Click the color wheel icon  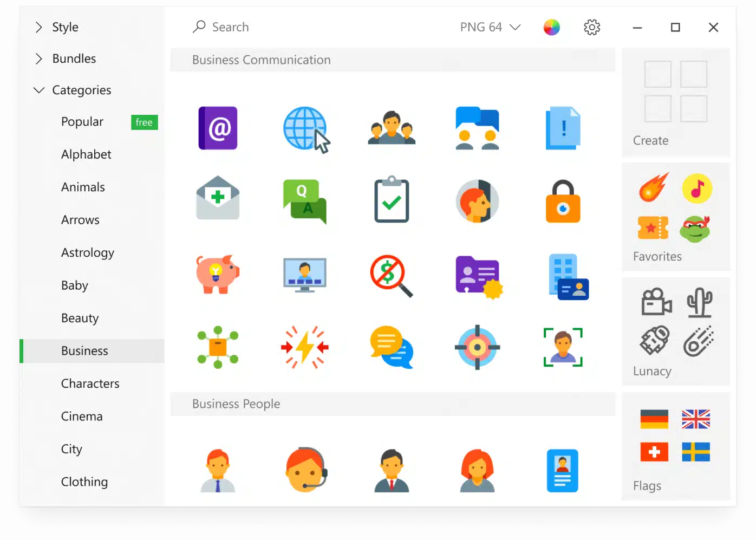(552, 27)
